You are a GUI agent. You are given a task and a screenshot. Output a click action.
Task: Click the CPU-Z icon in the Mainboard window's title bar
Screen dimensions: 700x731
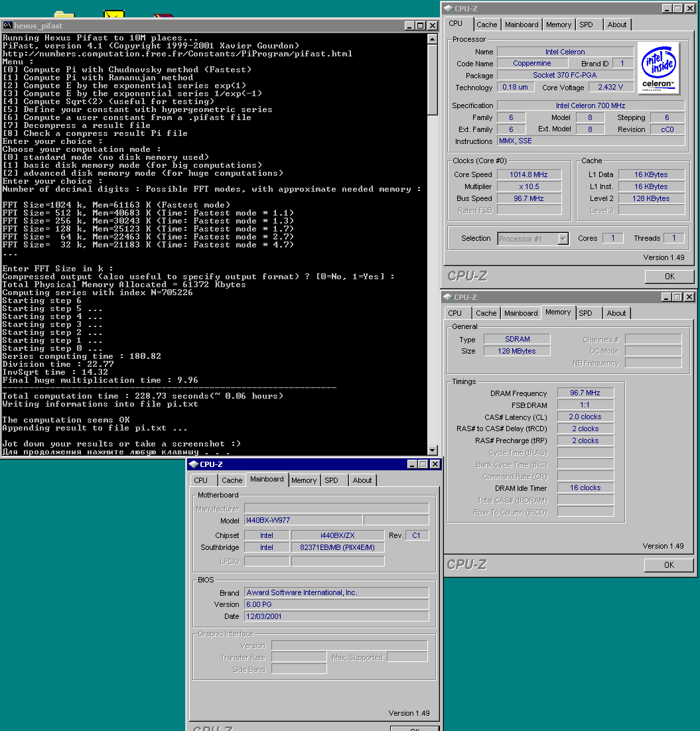[x=194, y=464]
